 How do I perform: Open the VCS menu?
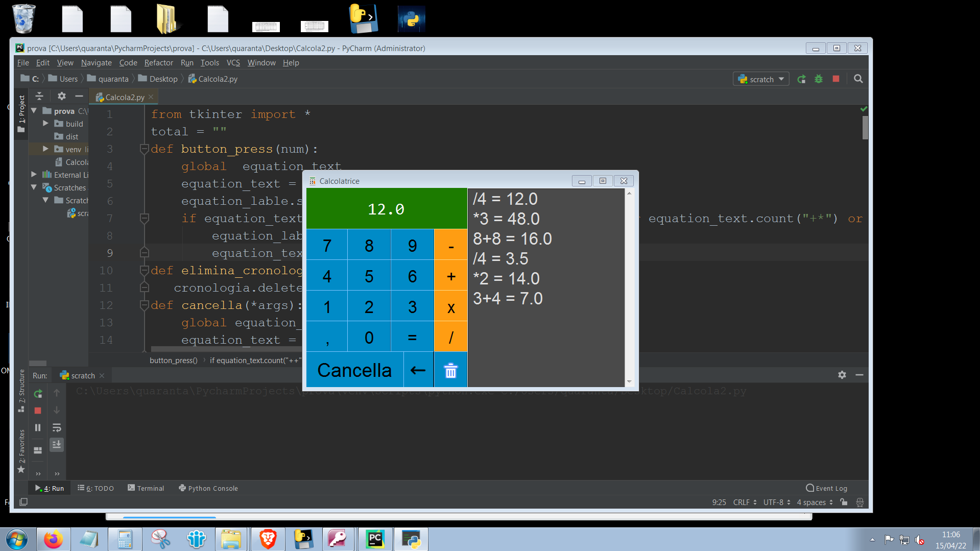pyautogui.click(x=233, y=63)
